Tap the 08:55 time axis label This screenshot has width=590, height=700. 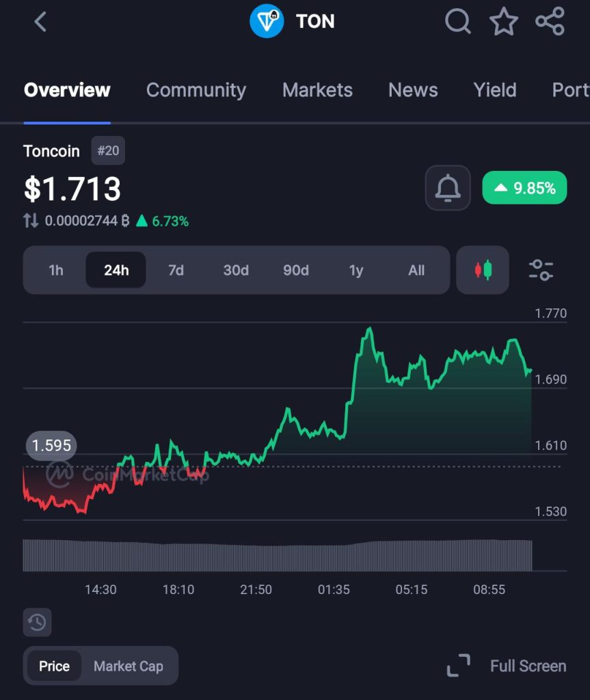click(489, 589)
